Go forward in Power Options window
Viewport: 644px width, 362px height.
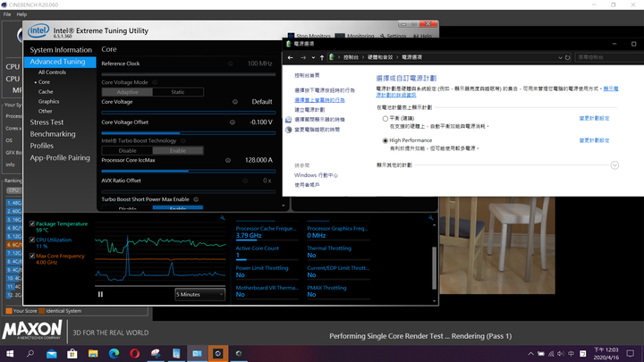coord(303,57)
